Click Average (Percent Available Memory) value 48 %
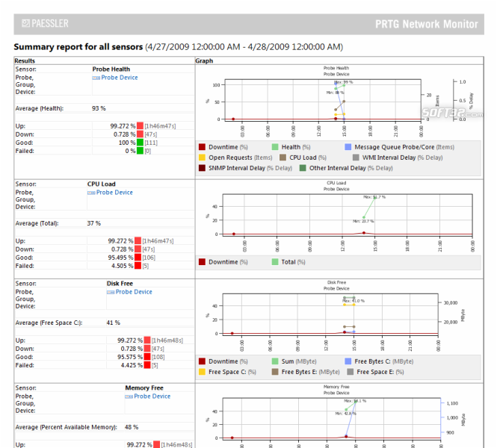Image resolution: width=497 pixels, height=448 pixels. coord(132,427)
